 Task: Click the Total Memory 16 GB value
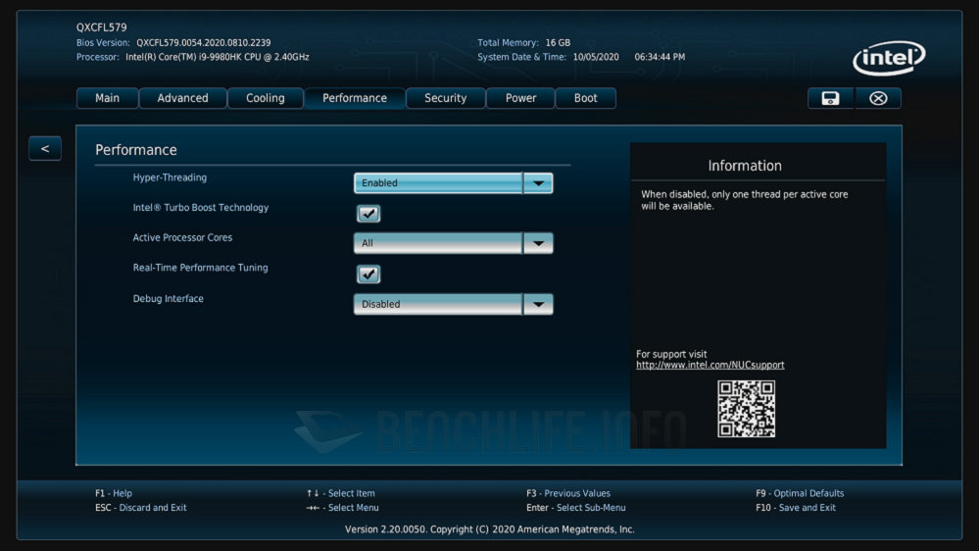coord(558,43)
